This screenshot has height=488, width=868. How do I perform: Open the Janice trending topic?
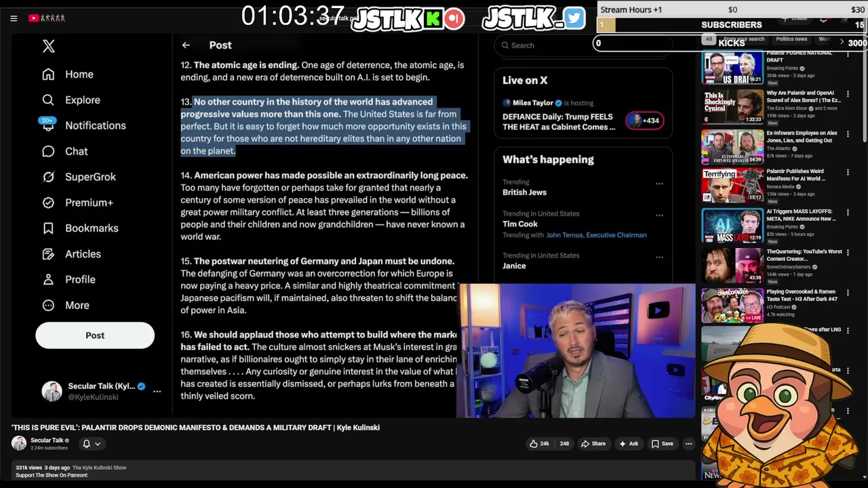(514, 266)
